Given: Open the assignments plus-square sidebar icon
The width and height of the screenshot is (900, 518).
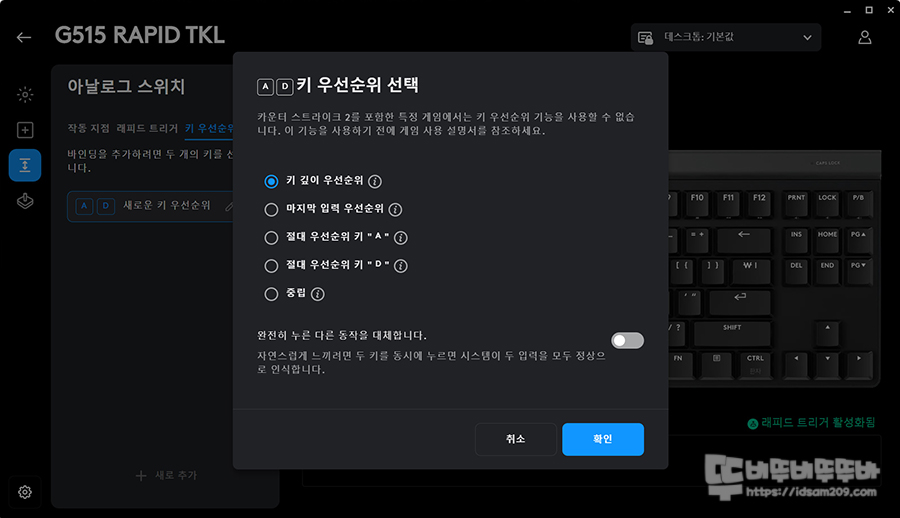Looking at the screenshot, I should coord(25,130).
